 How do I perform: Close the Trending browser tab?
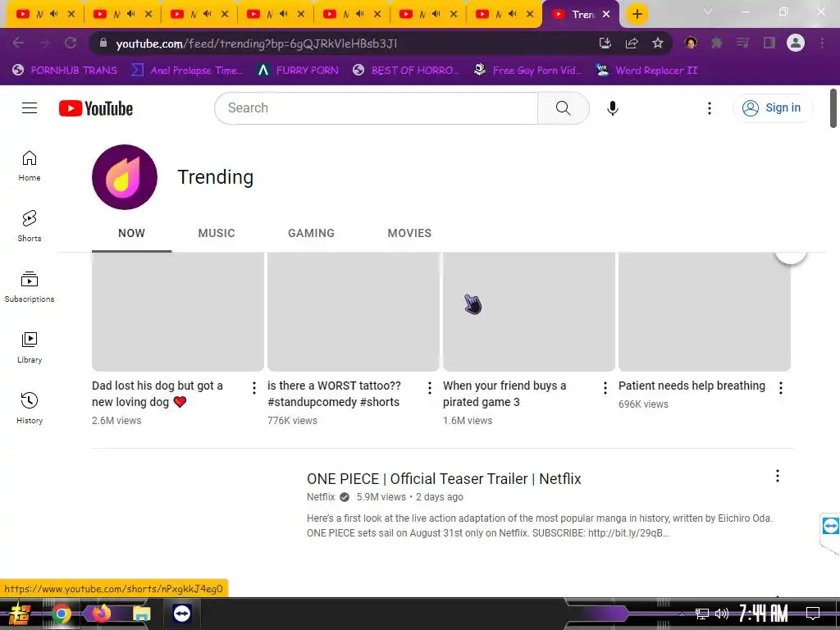(x=606, y=15)
